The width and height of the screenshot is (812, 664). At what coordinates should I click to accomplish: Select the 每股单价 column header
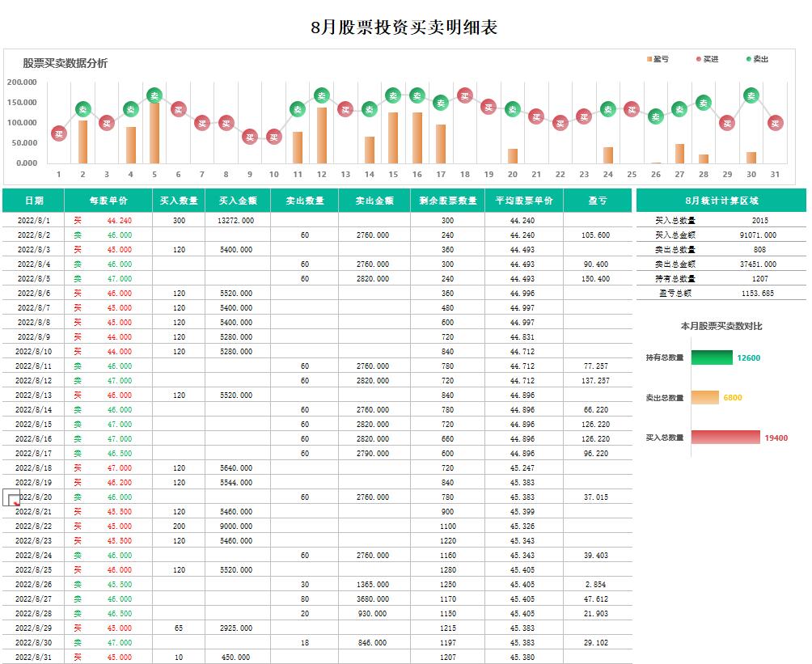tap(108, 201)
